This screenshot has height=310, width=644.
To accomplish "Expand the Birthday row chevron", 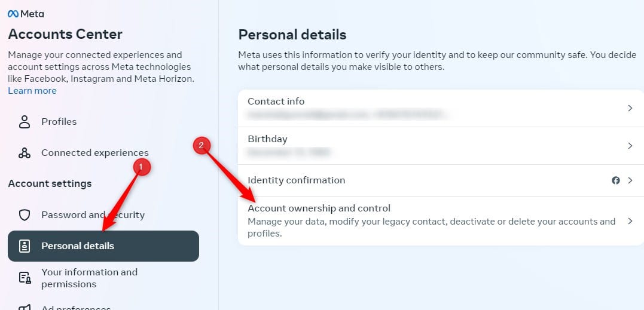I will (630, 146).
